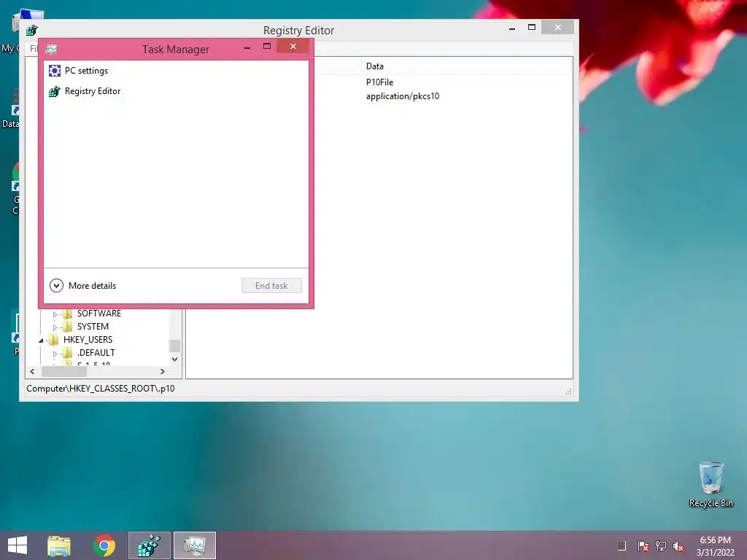Click tree pane scroll left arrow
The image size is (747, 560).
click(32, 371)
